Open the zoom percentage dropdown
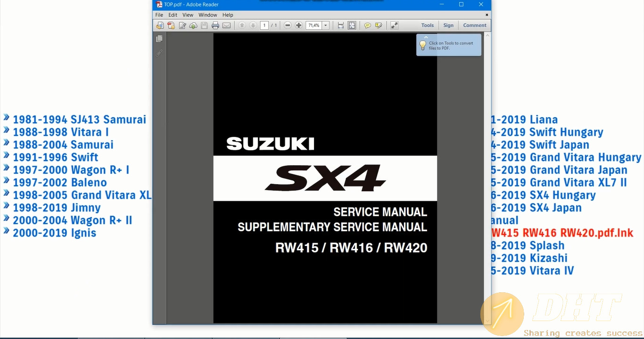The width and height of the screenshot is (644, 339). pyautogui.click(x=325, y=25)
